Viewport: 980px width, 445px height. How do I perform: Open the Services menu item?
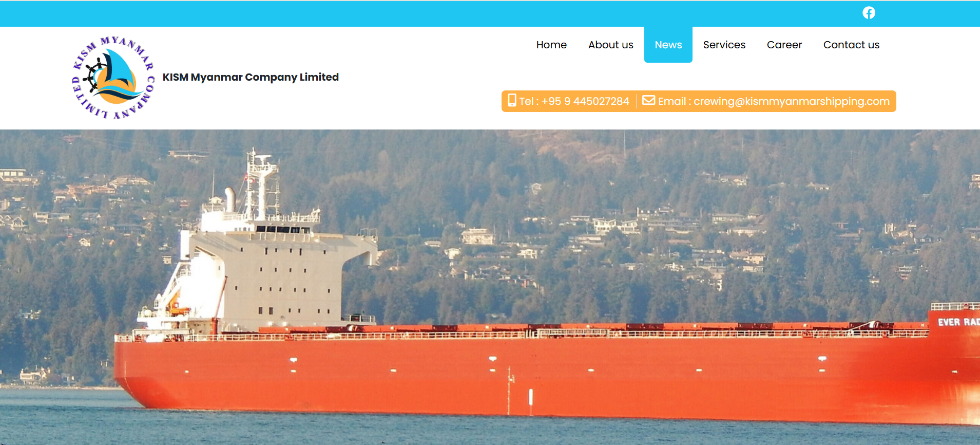pos(724,45)
